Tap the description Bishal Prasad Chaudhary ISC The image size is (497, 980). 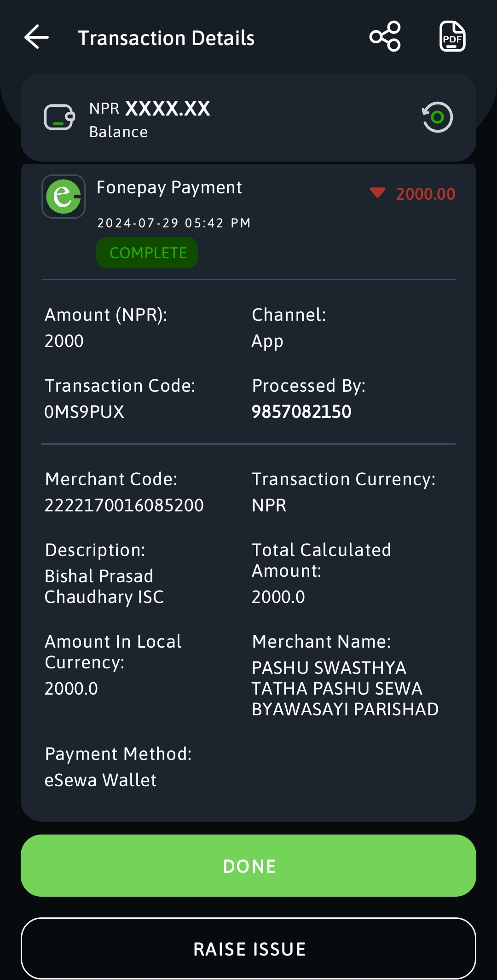click(104, 586)
